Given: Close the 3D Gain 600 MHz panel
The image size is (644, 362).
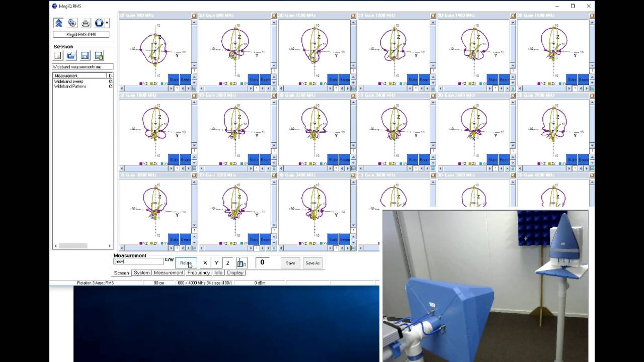Looking at the screenshot, I should pos(194,16).
